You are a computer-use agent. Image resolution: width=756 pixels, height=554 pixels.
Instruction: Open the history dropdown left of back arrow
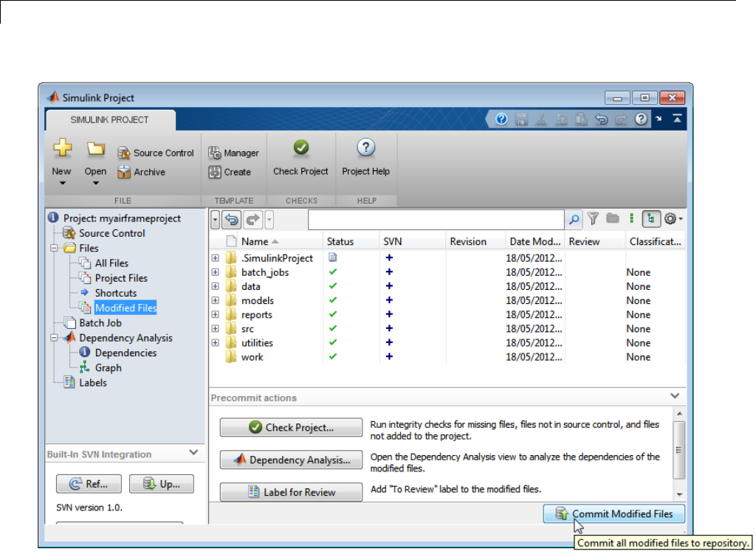point(215,220)
